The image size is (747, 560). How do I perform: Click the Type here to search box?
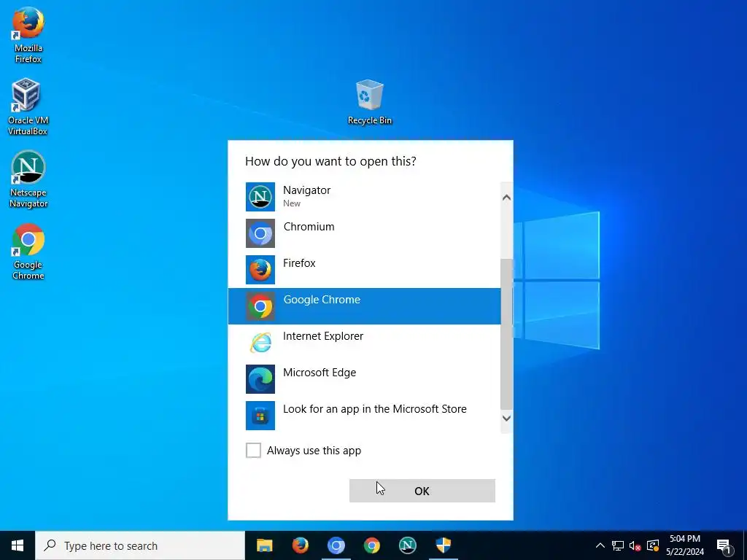(140, 545)
